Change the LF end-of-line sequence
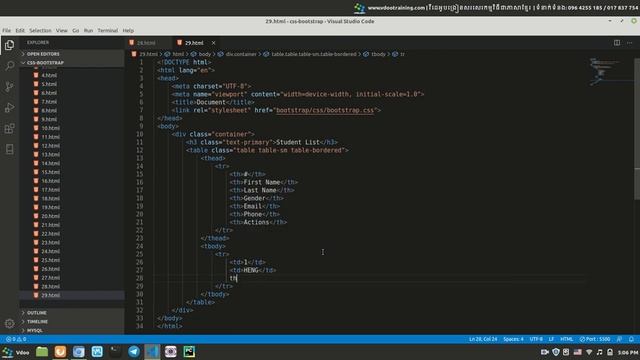The image size is (640, 360). point(551,339)
